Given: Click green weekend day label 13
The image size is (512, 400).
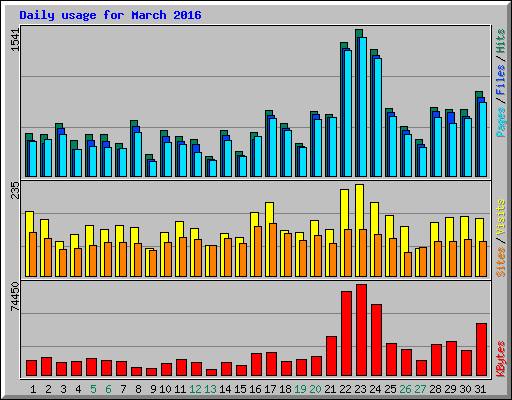Looking at the screenshot, I should [210, 389].
